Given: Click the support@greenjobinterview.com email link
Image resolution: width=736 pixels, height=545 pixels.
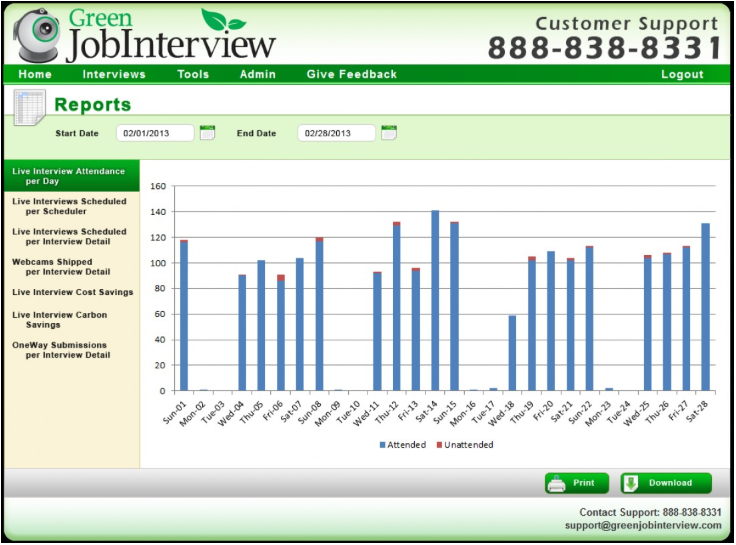Looking at the screenshot, I should coord(643,525).
